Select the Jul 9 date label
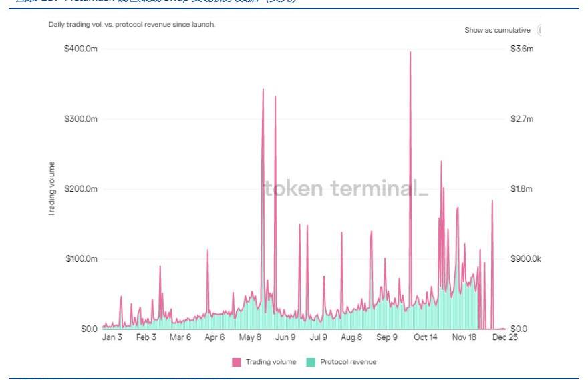The image size is (588, 380). (318, 337)
